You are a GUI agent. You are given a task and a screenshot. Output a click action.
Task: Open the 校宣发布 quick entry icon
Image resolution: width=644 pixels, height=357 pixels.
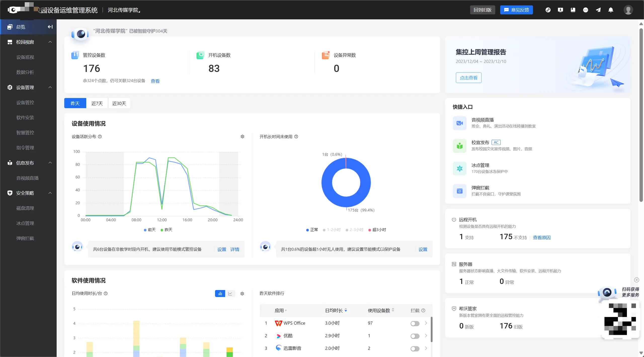460,146
